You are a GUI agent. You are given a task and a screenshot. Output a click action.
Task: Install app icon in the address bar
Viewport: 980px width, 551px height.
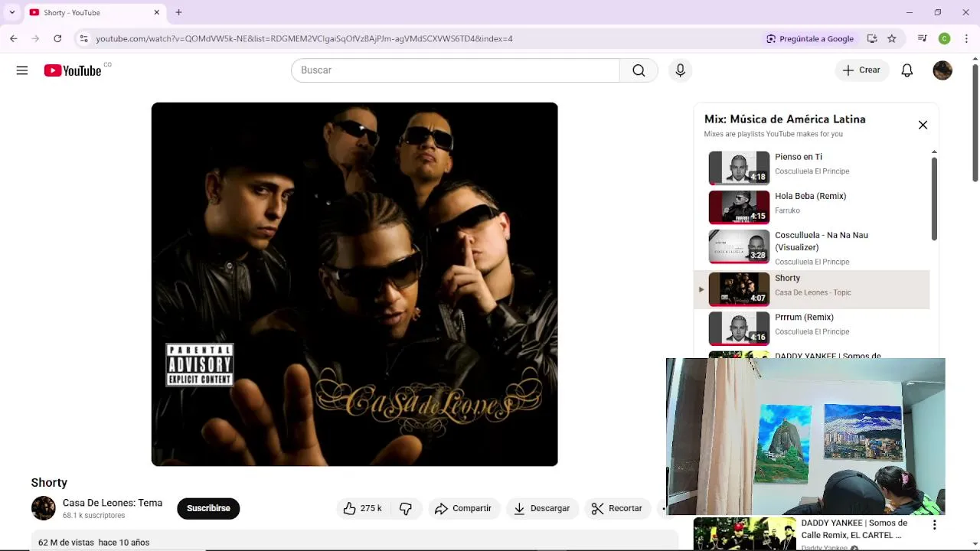[x=872, y=38]
